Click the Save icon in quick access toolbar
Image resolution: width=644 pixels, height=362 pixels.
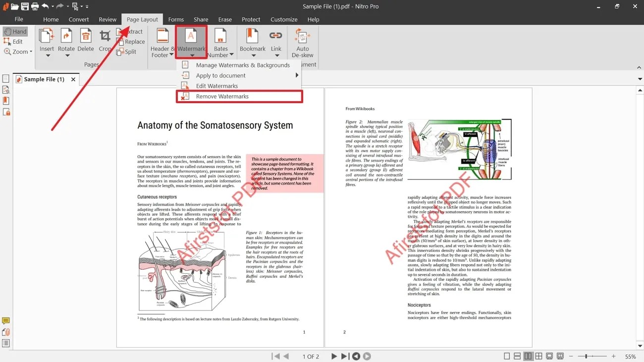coord(25,6)
